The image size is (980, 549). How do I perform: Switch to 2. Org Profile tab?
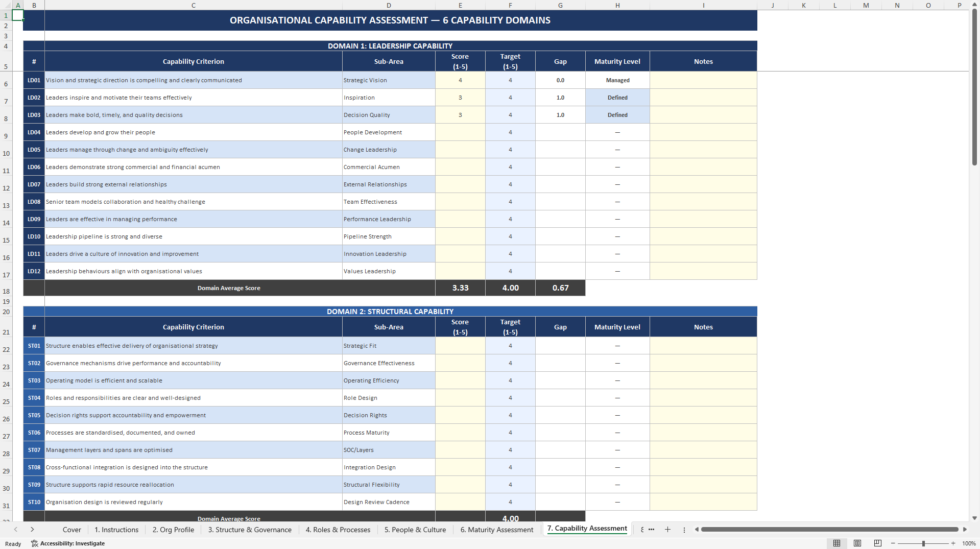click(173, 530)
